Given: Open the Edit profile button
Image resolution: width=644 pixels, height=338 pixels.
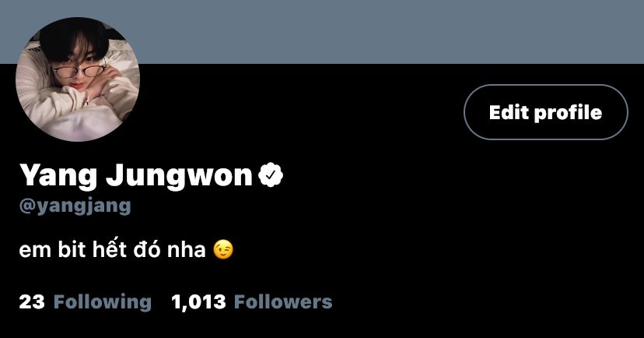Looking at the screenshot, I should (x=546, y=112).
